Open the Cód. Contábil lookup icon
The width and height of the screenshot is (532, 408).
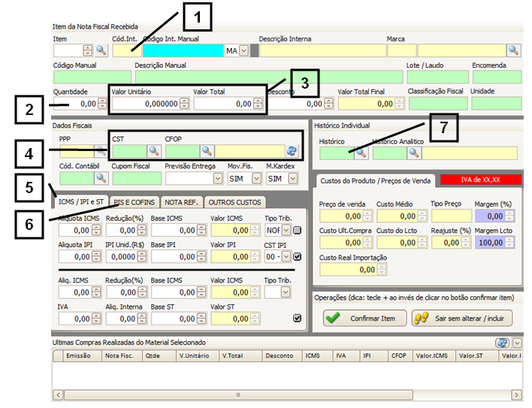[101, 178]
